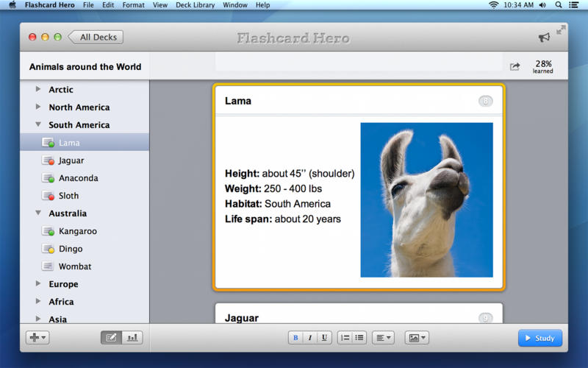Viewport: 588px width, 368px height.
Task: Select the Lama card in sidebar
Action: click(85, 142)
